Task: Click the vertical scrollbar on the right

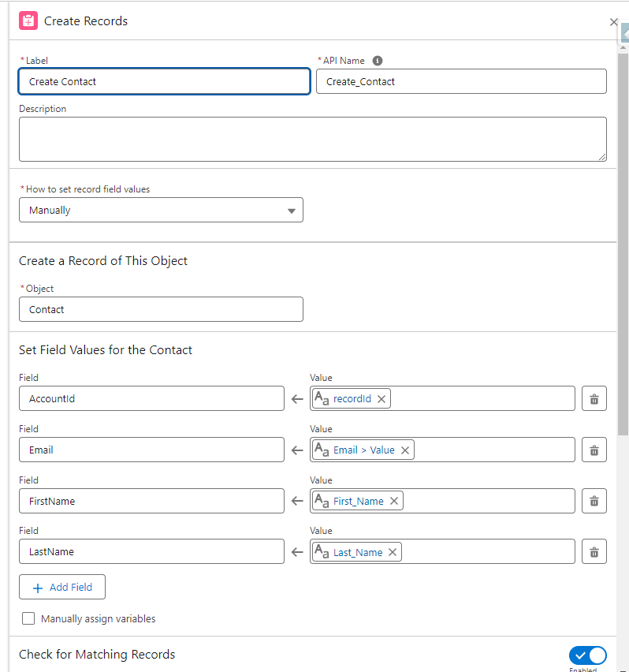Action: click(623, 237)
